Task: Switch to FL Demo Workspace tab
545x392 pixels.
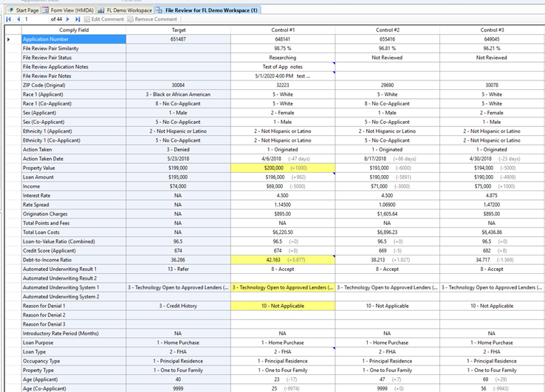Action: coord(125,10)
